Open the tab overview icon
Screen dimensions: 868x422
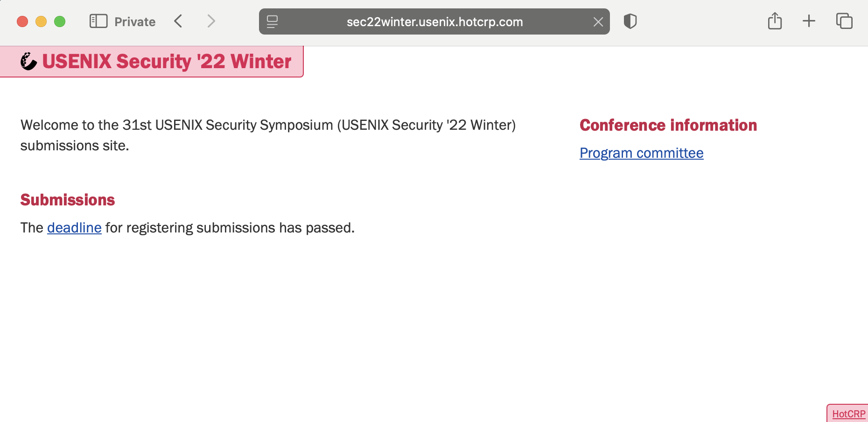point(844,21)
